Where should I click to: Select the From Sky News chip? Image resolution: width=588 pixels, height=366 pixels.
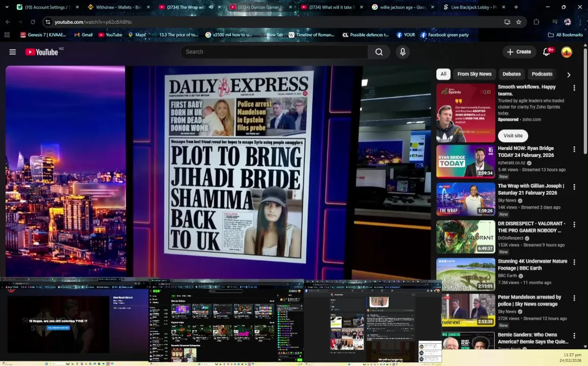474,74
